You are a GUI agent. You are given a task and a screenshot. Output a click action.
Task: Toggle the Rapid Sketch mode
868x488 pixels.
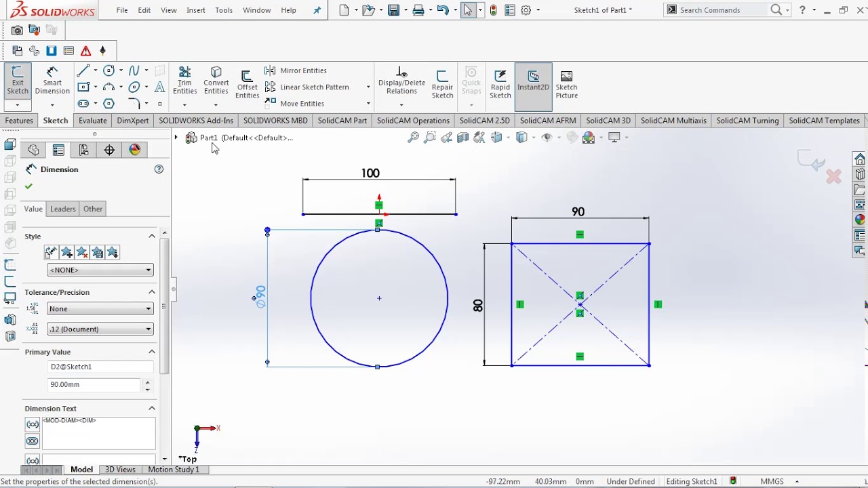[x=500, y=84]
